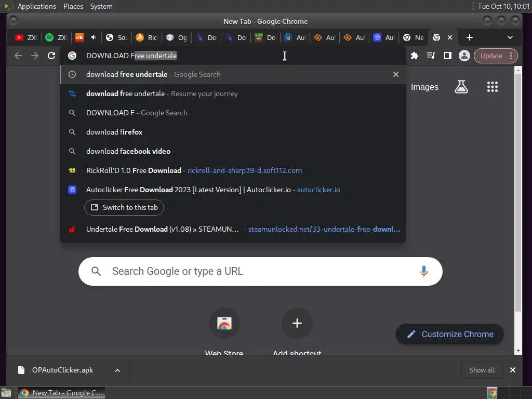The width and height of the screenshot is (532, 399).
Task: Open RickRoll'D 1.0 Free Download suggestion
Action: (233, 170)
